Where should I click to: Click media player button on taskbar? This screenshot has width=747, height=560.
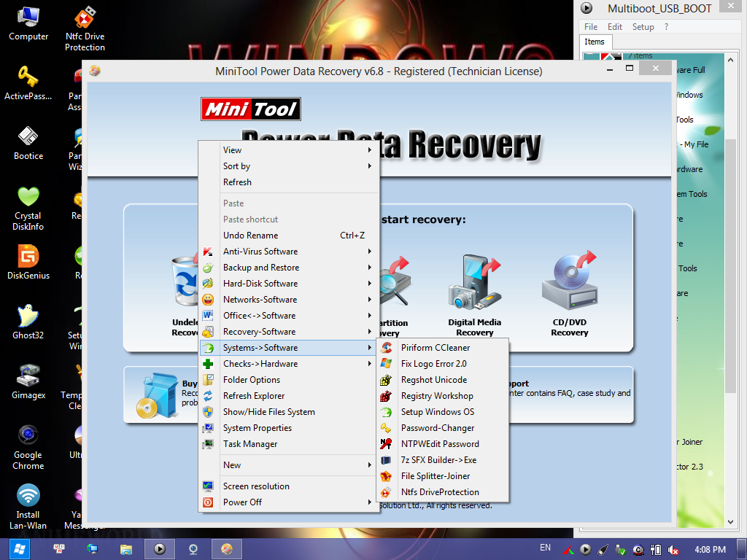[x=160, y=550]
